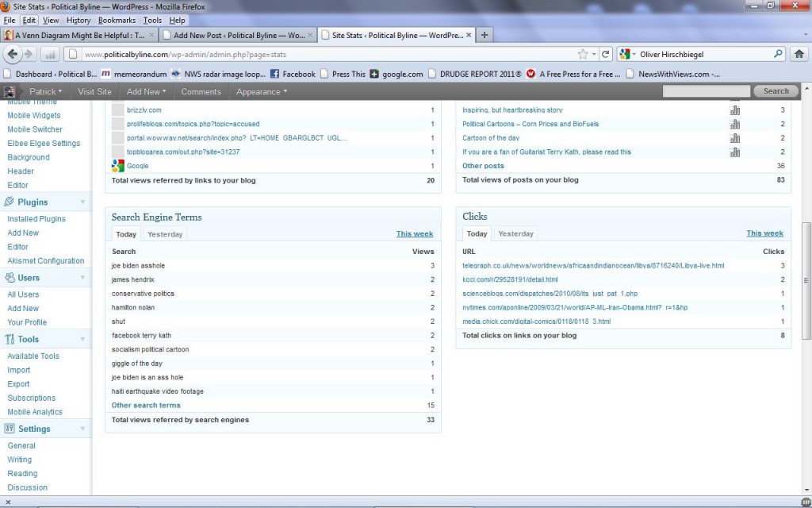
Task: Open Other search terms link
Action: (x=146, y=406)
